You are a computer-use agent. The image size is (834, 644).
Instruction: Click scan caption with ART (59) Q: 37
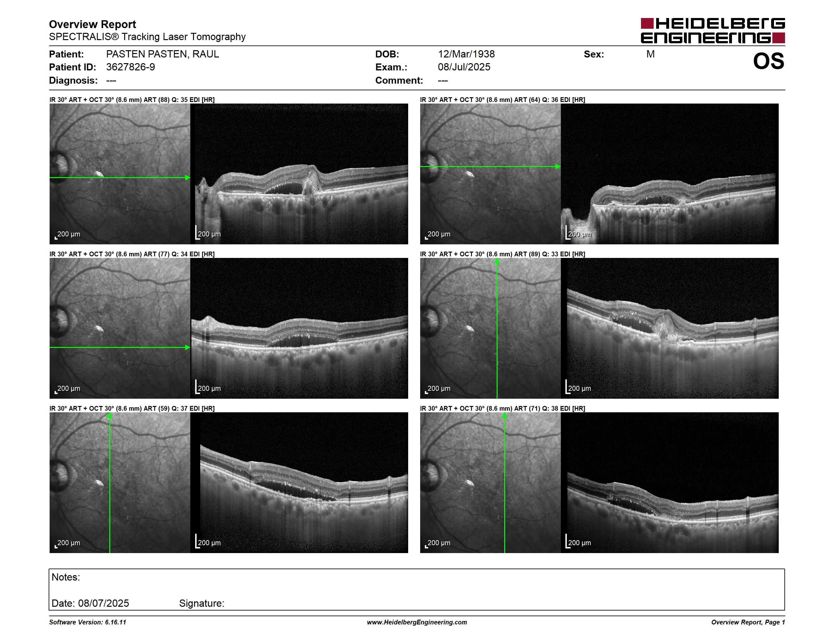[132, 408]
